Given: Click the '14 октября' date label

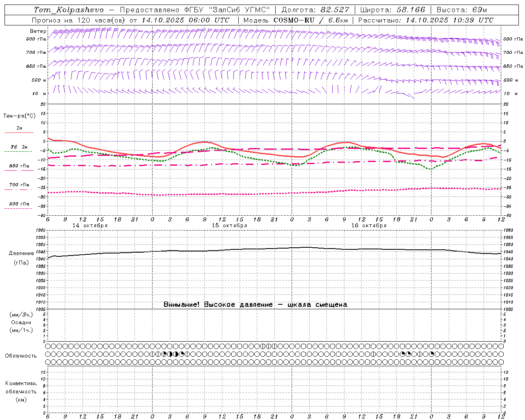Looking at the screenshot, I should [x=90, y=226].
